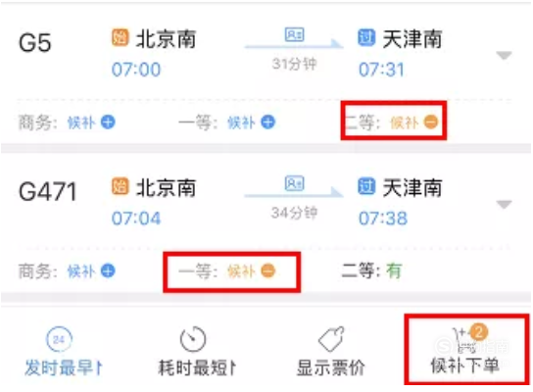533x392 pixels.
Task: Click G5 pass-through 过 badge
Action: pyautogui.click(x=366, y=37)
